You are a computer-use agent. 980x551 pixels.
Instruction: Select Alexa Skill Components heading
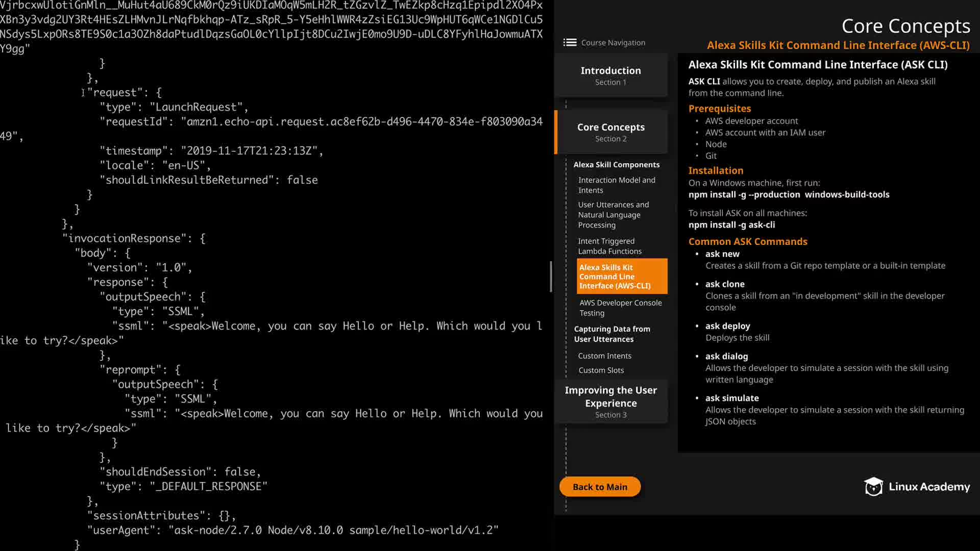coord(616,165)
